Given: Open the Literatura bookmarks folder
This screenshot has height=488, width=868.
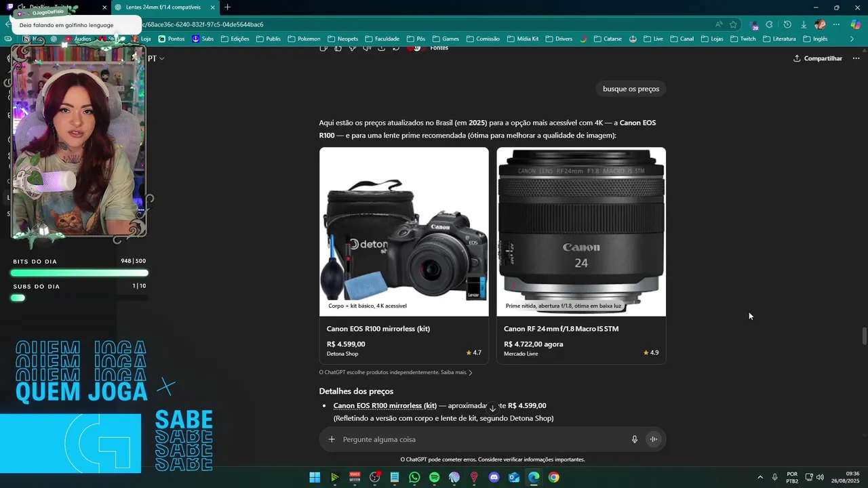Looking at the screenshot, I should [779, 39].
